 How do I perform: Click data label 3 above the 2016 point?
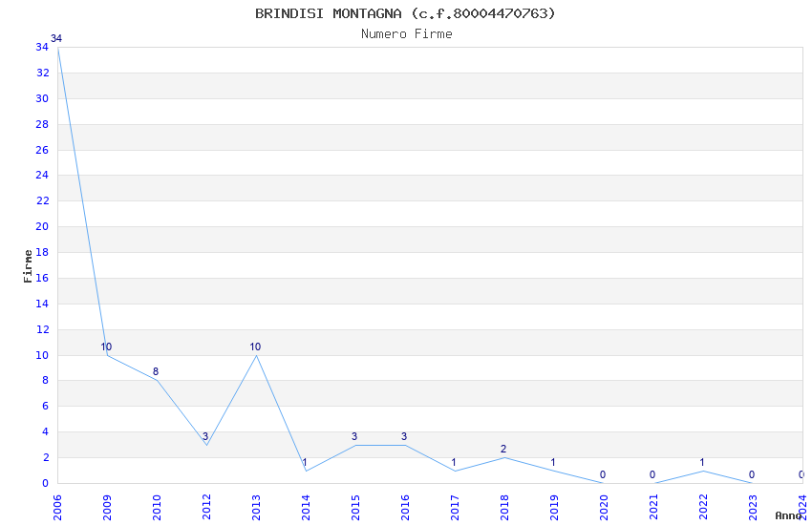tap(404, 436)
